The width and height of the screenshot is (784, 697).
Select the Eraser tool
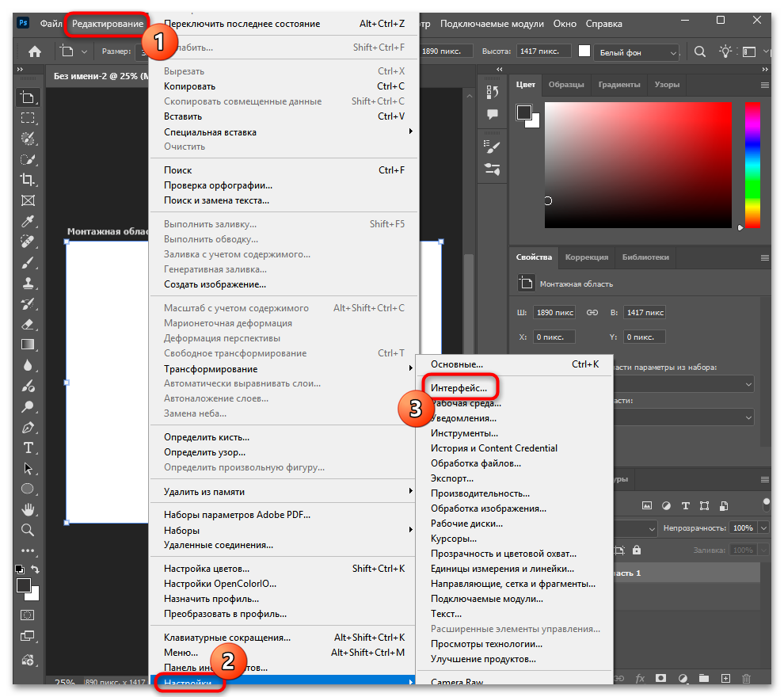28,324
